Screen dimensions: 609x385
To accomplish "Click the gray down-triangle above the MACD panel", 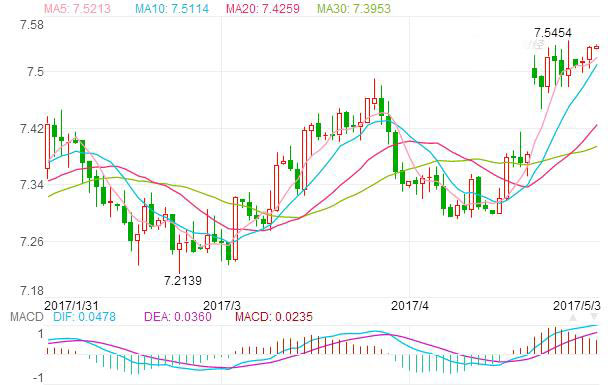I will (595, 317).
